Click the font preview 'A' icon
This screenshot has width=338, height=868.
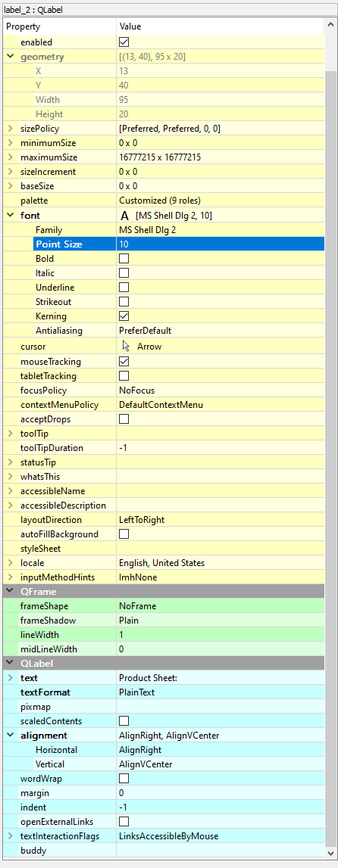tap(125, 216)
